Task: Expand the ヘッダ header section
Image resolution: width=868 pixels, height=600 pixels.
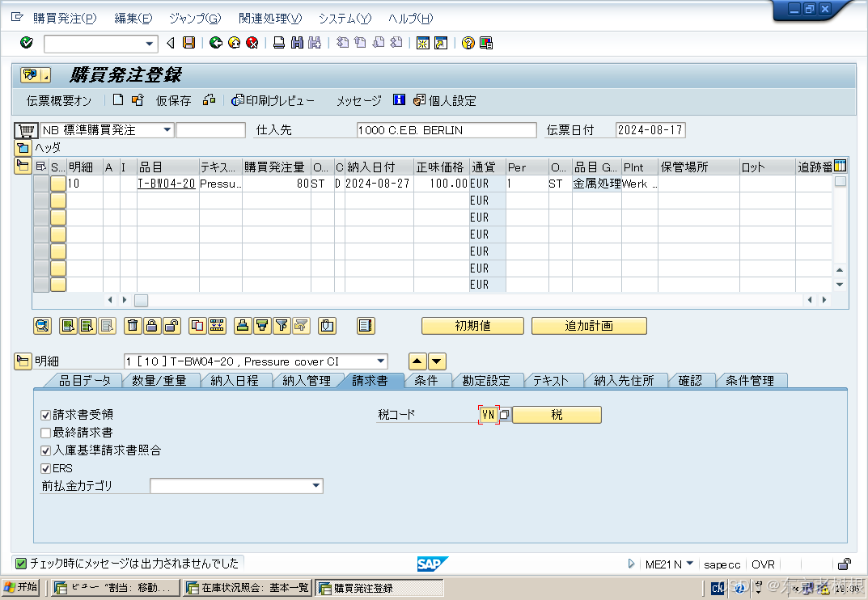Action: [x=22, y=148]
